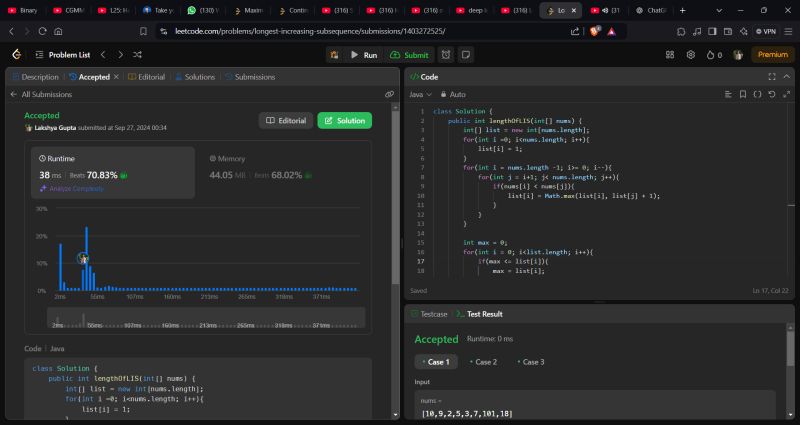800x425 pixels.
Task: Open the browser hamburger menu
Action: point(788,31)
